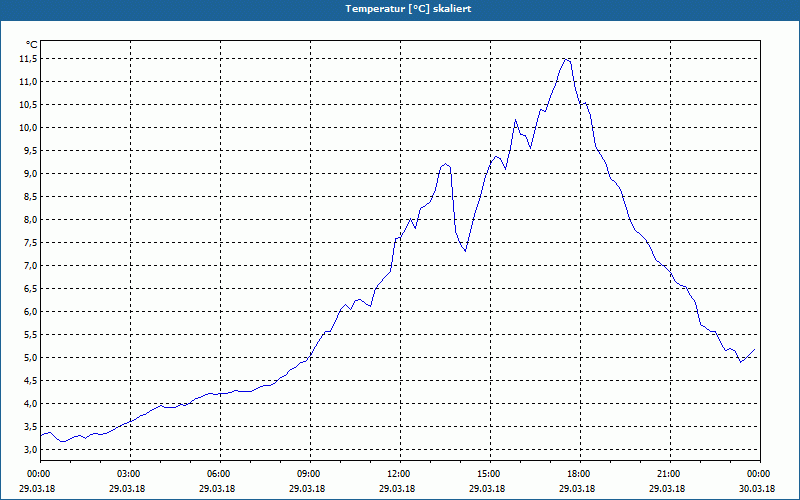This screenshot has width=800, height=500.
Task: Click the 21:00 time label
Action: tap(670, 474)
